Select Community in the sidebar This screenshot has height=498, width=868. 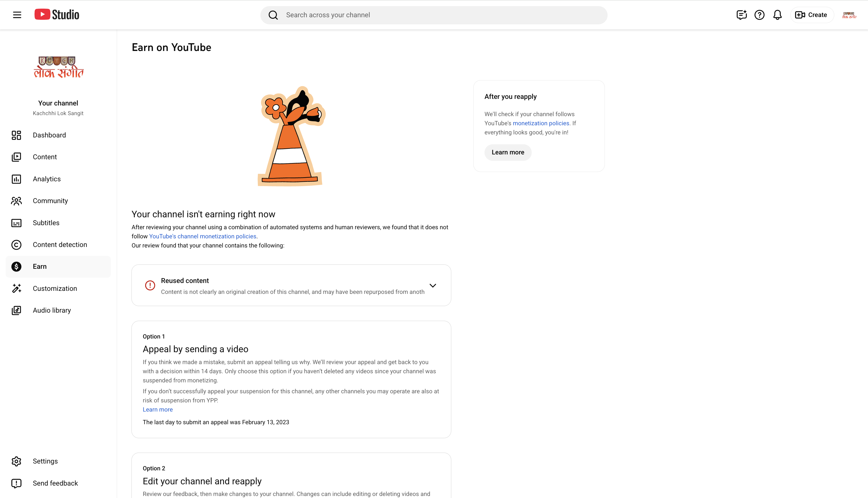point(58,201)
